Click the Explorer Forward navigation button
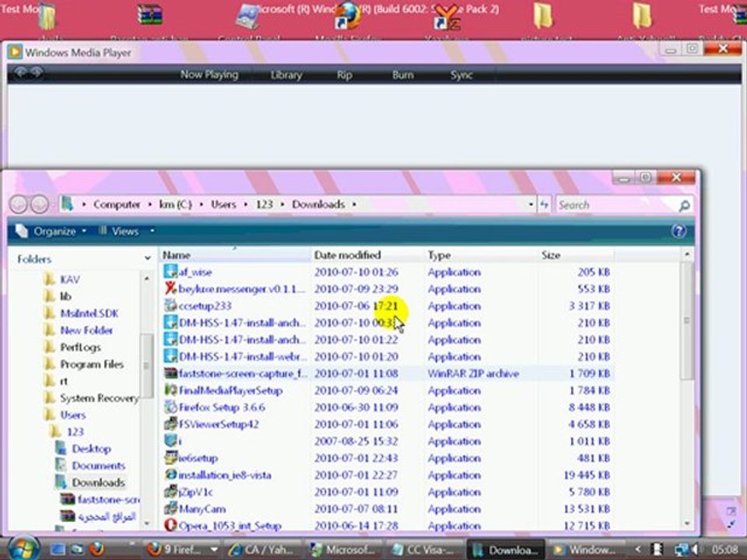Viewport: 747px width, 560px height. pos(39,205)
